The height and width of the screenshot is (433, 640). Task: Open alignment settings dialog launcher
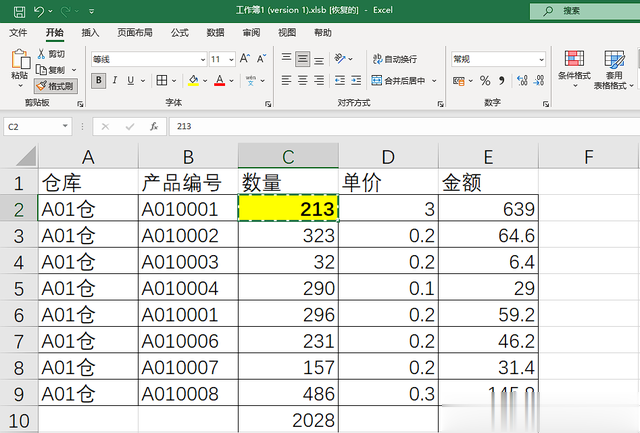tap(440, 104)
